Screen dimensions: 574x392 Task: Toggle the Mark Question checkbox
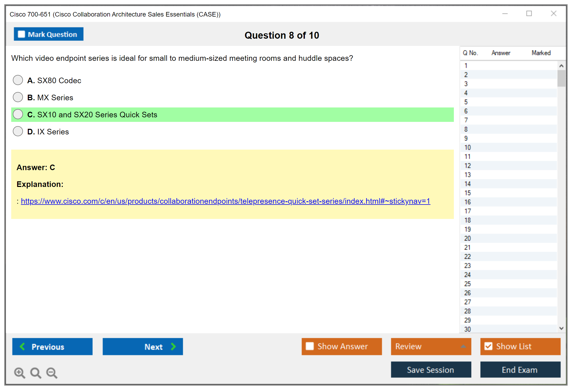(x=21, y=34)
